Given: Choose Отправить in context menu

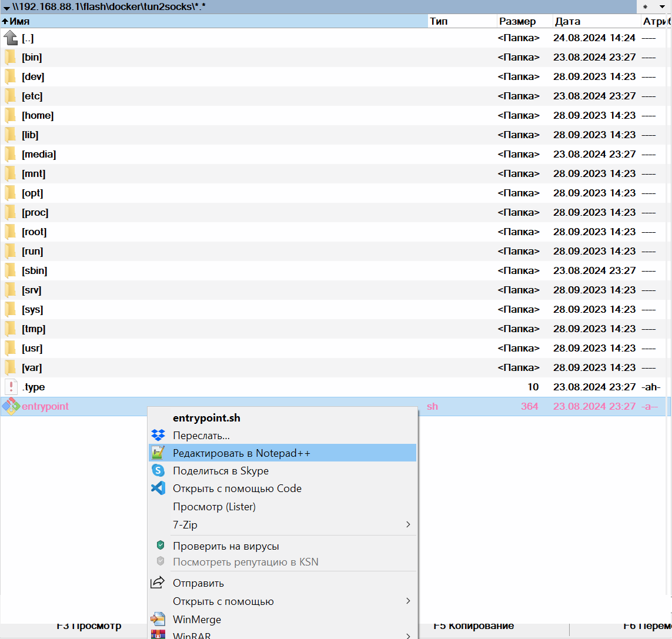Looking at the screenshot, I should coord(282,583).
